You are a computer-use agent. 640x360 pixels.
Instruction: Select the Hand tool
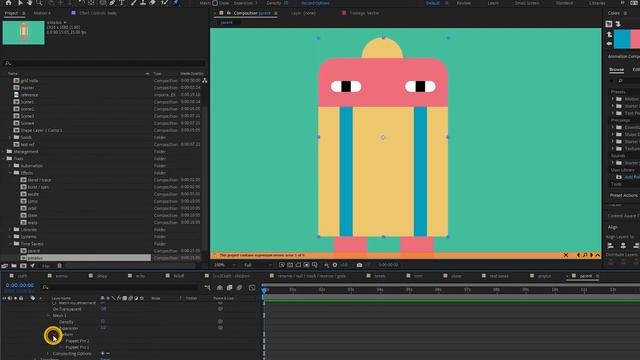[x=30, y=2]
